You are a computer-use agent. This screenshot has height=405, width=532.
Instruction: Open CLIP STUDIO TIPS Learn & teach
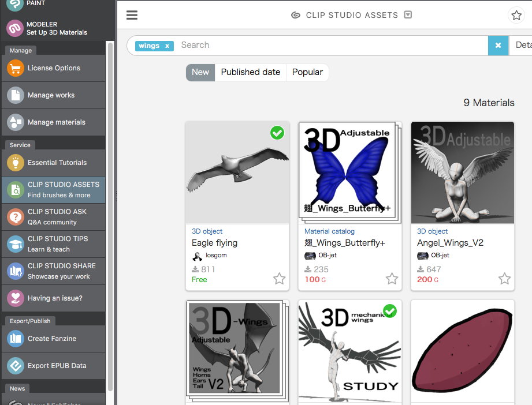point(54,244)
